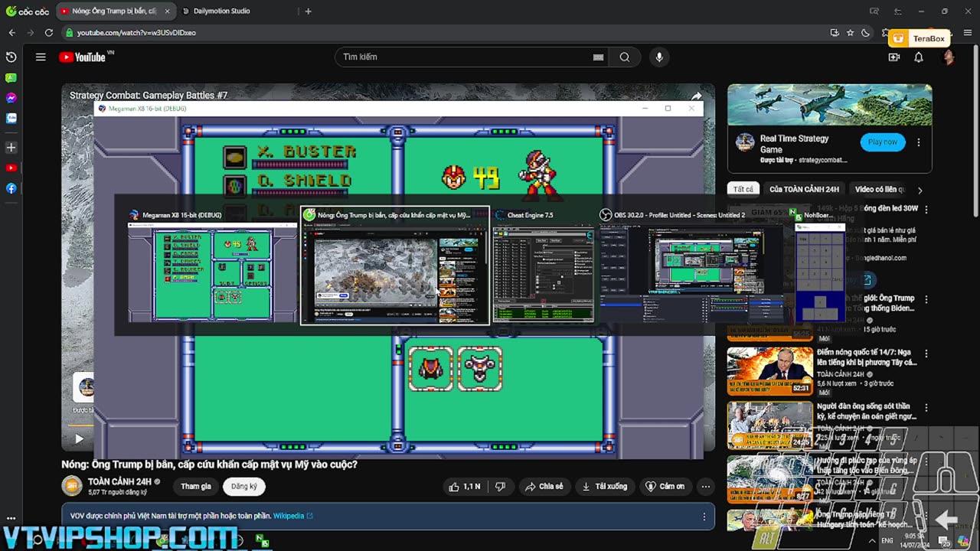The width and height of the screenshot is (980, 551).
Task: Toggle dark mode moon icon in address bar
Action: click(x=865, y=33)
